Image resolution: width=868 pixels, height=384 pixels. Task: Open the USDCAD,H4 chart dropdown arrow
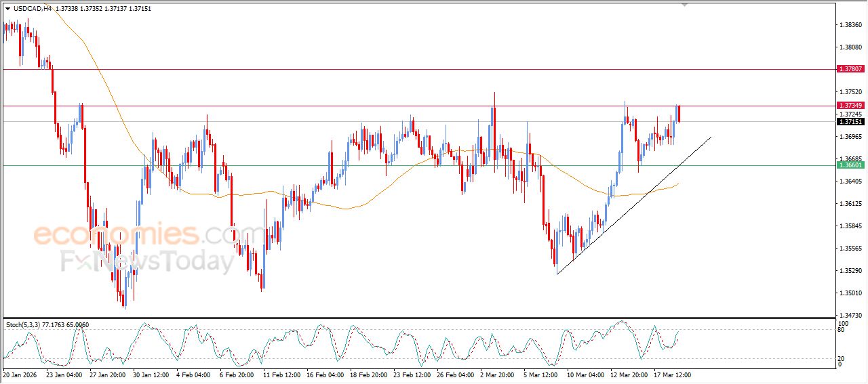(7, 9)
